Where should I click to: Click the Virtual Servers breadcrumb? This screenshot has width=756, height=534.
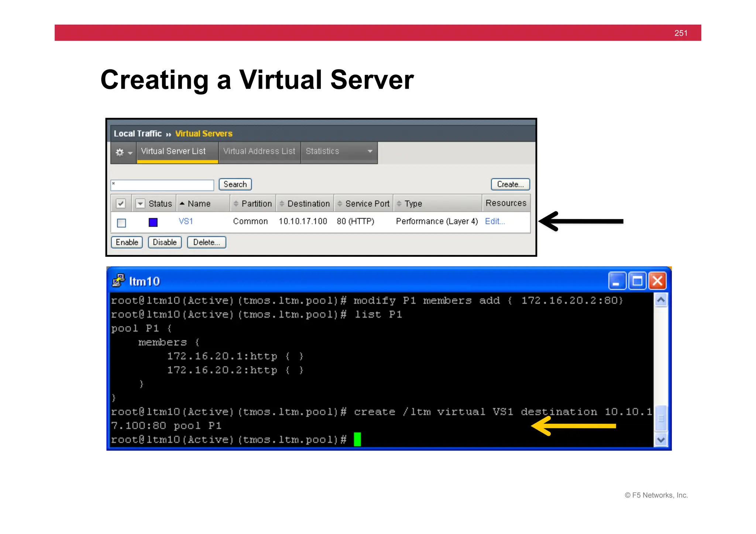[x=204, y=134]
